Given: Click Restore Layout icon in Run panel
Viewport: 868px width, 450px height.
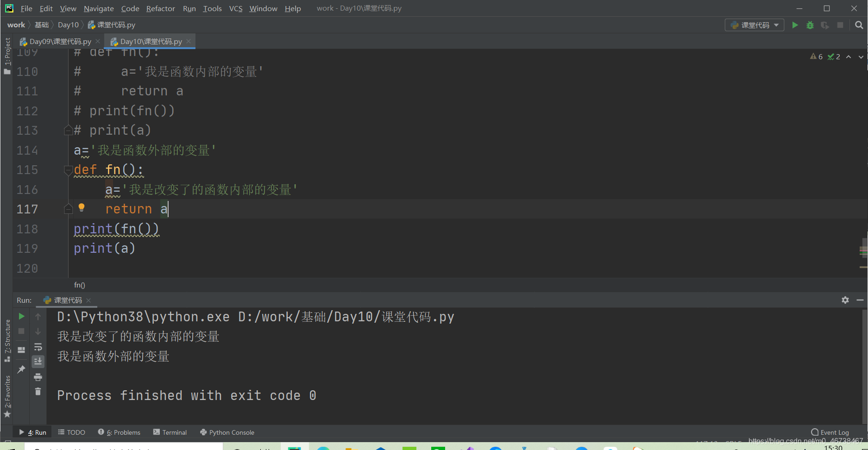Looking at the screenshot, I should 21,350.
